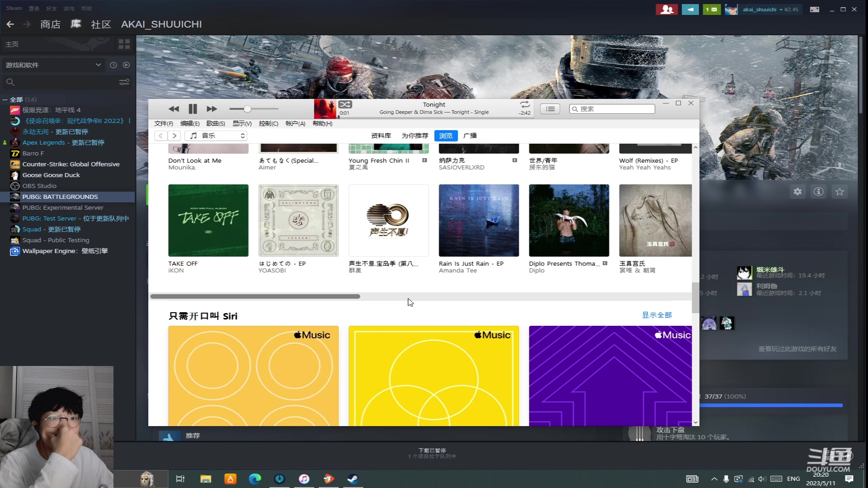Open the 音乐 media type dropdown

216,136
